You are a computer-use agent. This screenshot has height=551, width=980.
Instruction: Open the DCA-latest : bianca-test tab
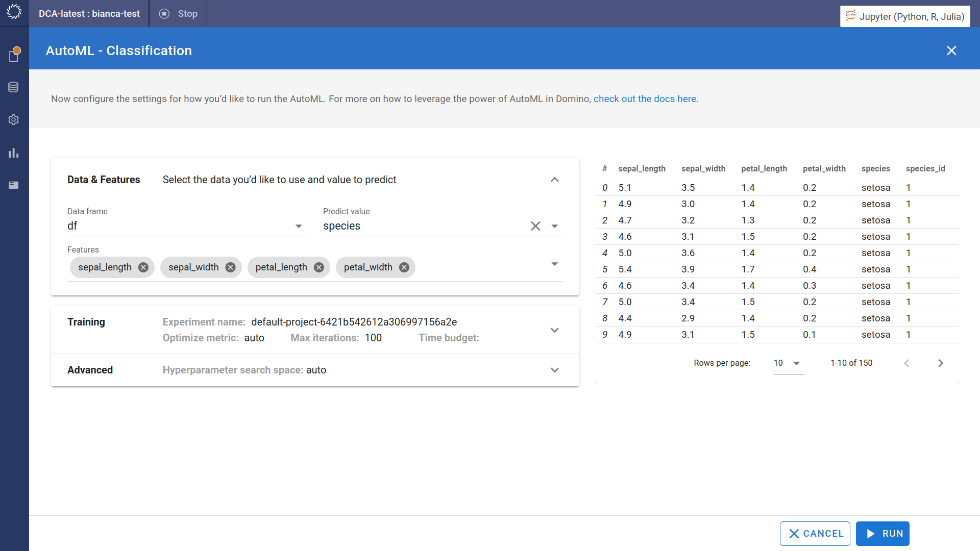(x=89, y=14)
